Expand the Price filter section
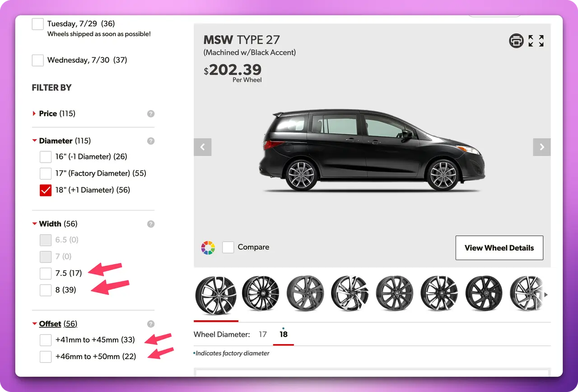The width and height of the screenshot is (578, 392). [54, 114]
